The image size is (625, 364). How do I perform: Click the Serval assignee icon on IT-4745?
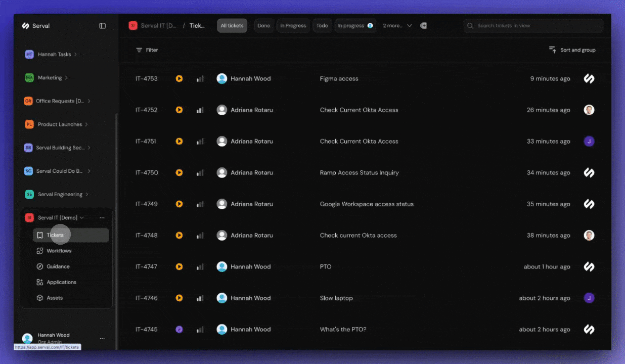tap(589, 330)
